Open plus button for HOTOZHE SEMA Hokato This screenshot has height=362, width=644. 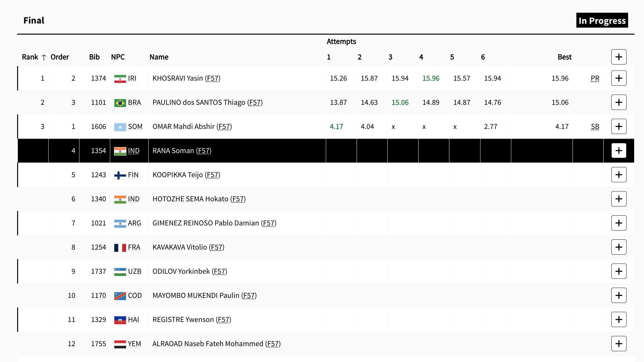pyautogui.click(x=619, y=199)
